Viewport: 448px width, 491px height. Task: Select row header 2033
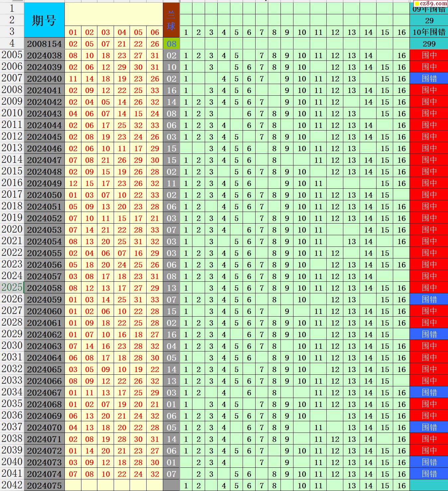click(12, 380)
